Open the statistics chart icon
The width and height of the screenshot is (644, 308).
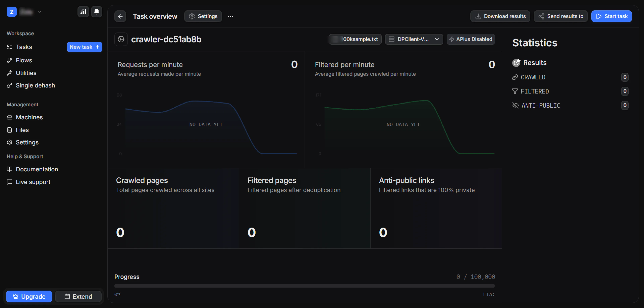coord(83,12)
